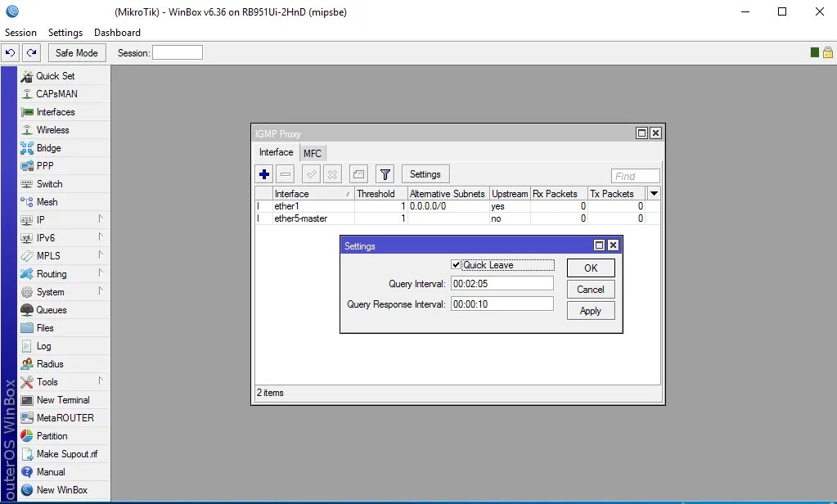The height and width of the screenshot is (504, 837).
Task: Click the disable cross icon in IGMP Proxy
Action: (x=332, y=174)
